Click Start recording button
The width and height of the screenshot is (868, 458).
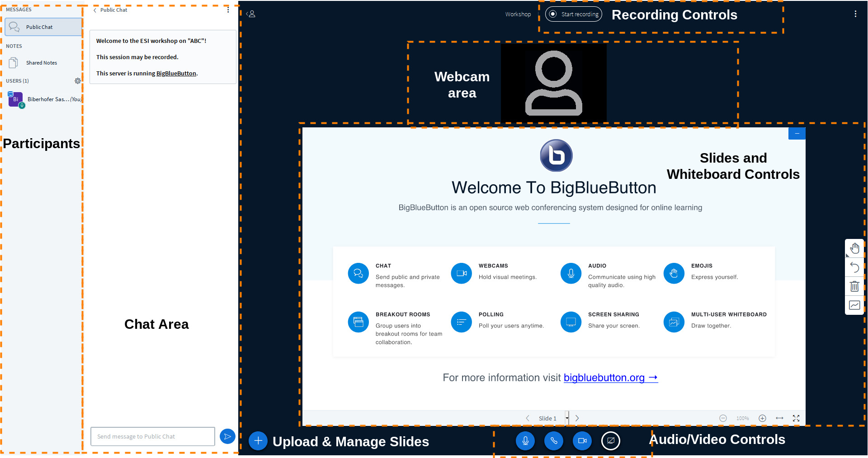point(574,14)
